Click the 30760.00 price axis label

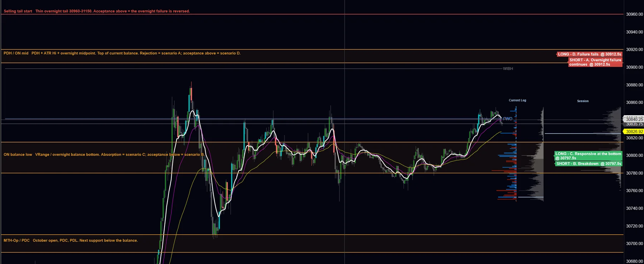[x=634, y=191]
